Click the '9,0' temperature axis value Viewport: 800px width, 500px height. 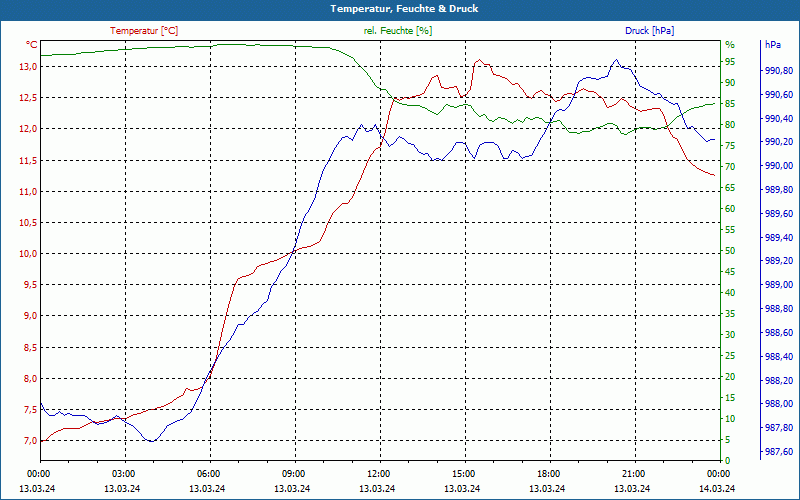tap(30, 316)
